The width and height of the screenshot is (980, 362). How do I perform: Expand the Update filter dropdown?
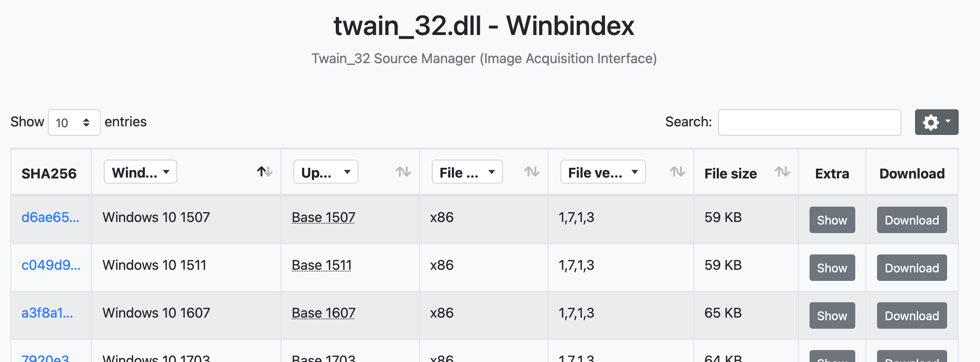tap(326, 172)
